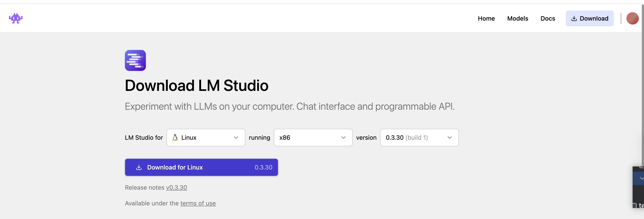
Task: Click the page vertical scrollbar
Action: [642, 85]
